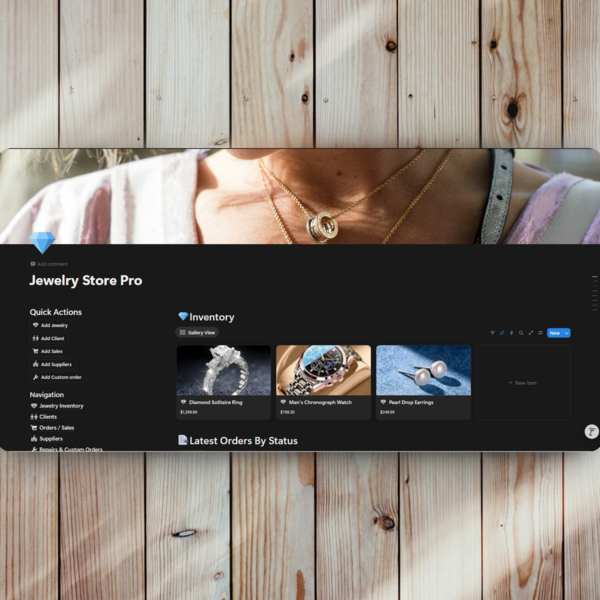
Task: Click the people icon beside the Clients link
Action: [x=34, y=417]
